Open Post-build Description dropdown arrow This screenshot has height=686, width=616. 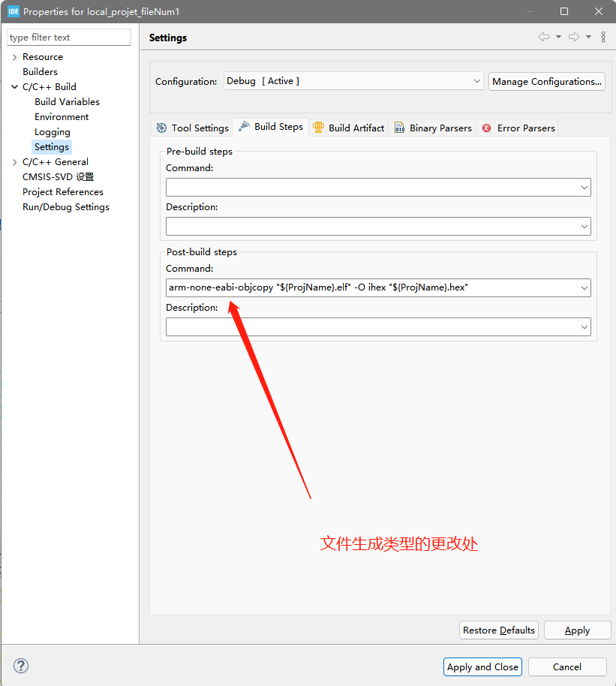tap(584, 326)
